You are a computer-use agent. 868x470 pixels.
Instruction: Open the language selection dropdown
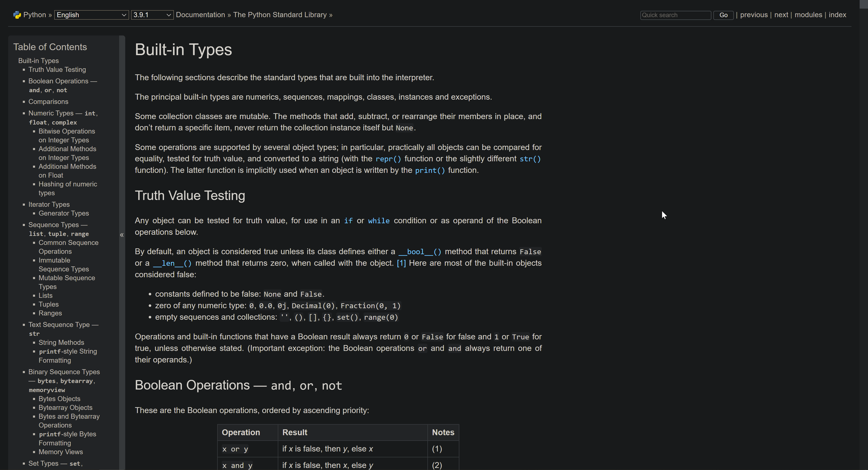tap(91, 15)
